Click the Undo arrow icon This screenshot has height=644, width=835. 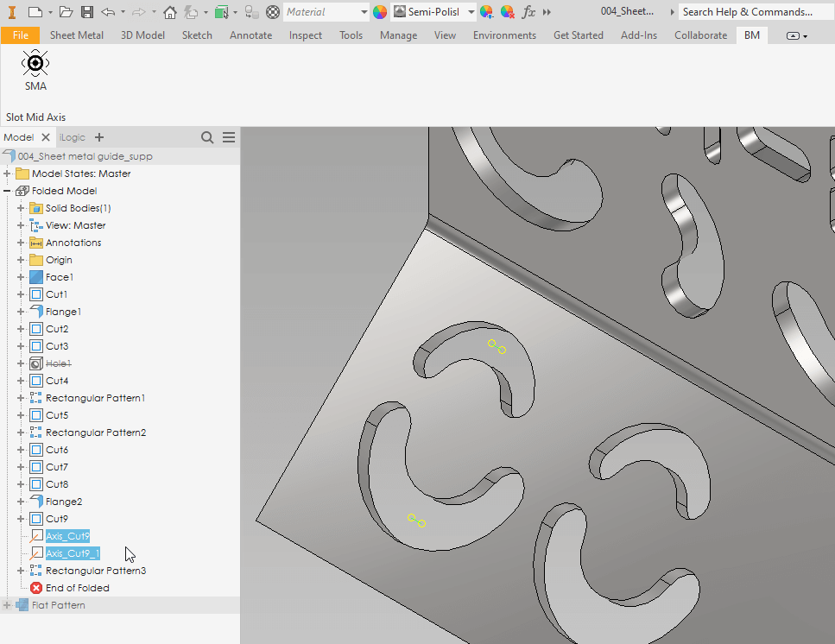point(108,12)
